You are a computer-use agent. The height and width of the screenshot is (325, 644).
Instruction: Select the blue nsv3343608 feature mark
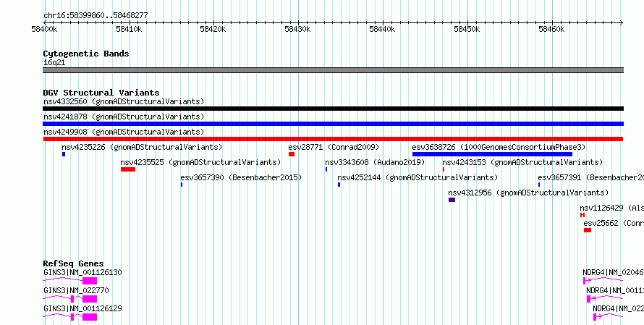click(x=326, y=169)
